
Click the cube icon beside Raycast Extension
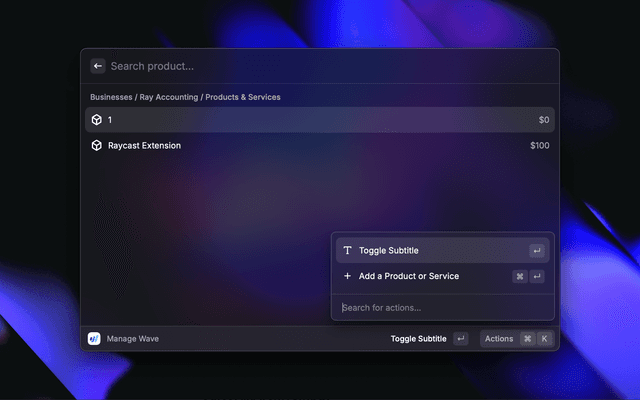[97, 146]
